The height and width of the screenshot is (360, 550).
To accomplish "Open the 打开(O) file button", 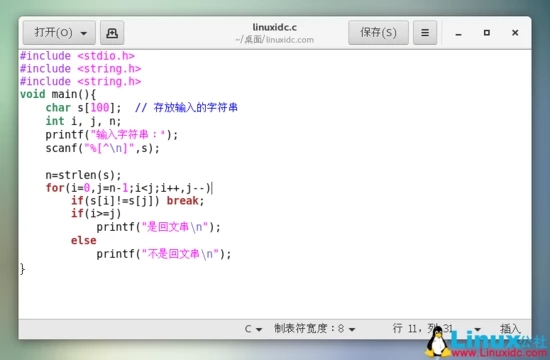I will tap(59, 33).
